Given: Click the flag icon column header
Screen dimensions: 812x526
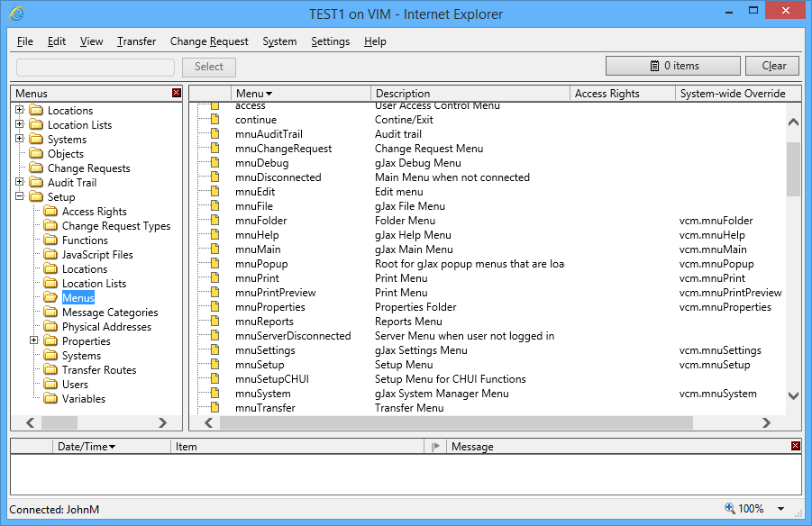Looking at the screenshot, I should [x=435, y=446].
